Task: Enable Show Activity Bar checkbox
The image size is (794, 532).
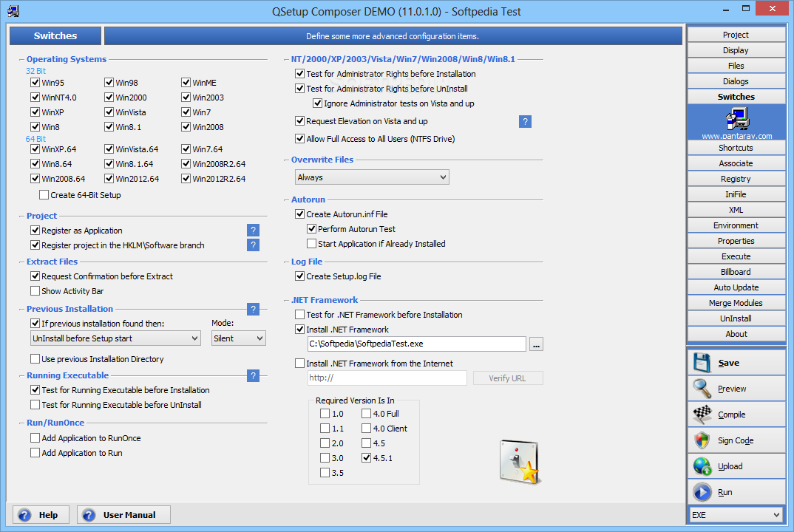Action: point(35,291)
